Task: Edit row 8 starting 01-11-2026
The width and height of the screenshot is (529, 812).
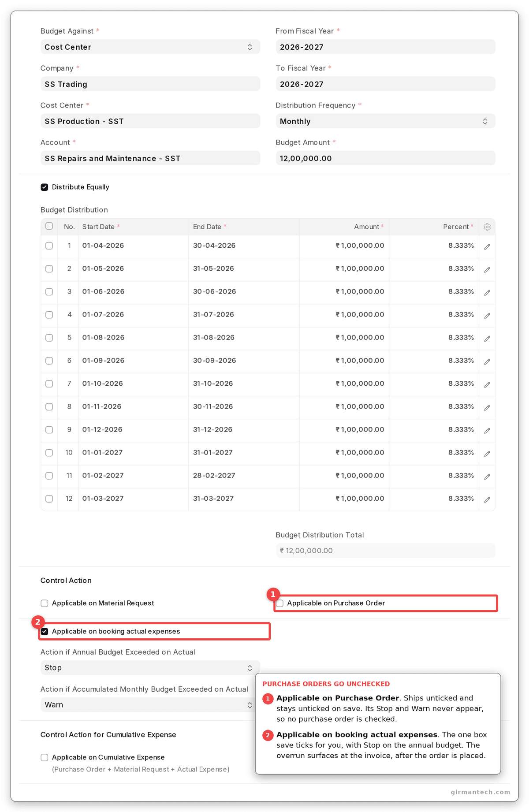Action: pyautogui.click(x=487, y=408)
